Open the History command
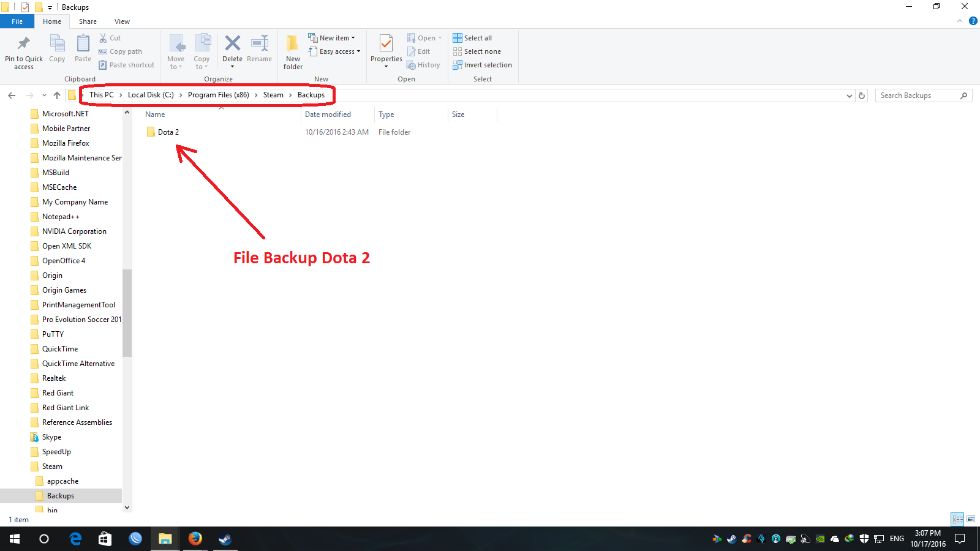This screenshot has width=980, height=551. (423, 65)
